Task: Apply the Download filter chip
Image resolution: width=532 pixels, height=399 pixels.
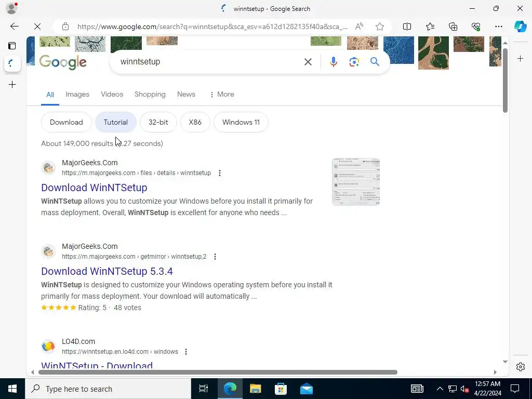Action: (66, 122)
